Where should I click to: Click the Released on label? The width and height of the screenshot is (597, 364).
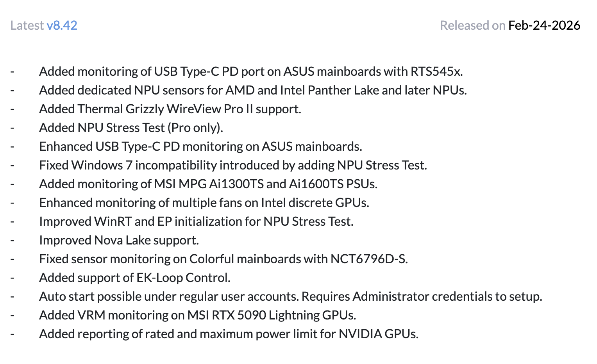472,25
